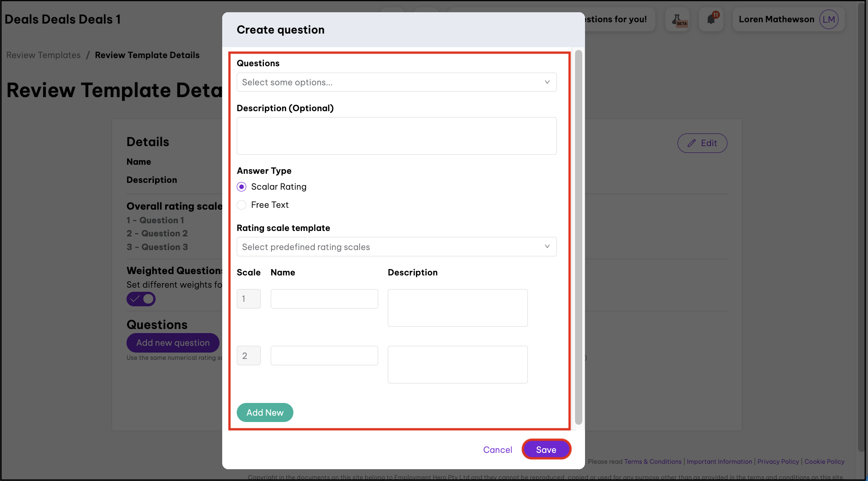
Task: Open the beta features flask icon
Action: point(678,20)
